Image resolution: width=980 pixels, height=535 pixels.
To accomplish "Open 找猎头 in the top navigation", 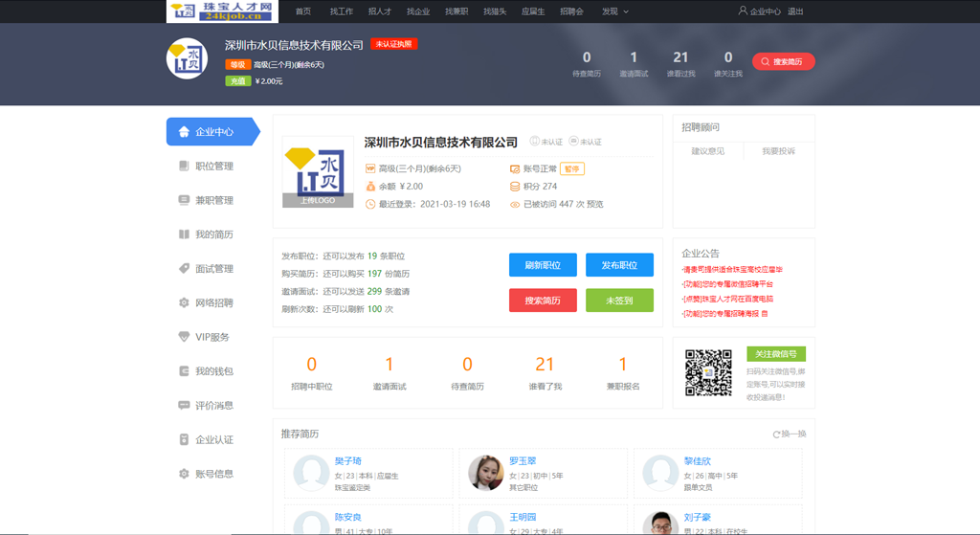I will point(495,11).
